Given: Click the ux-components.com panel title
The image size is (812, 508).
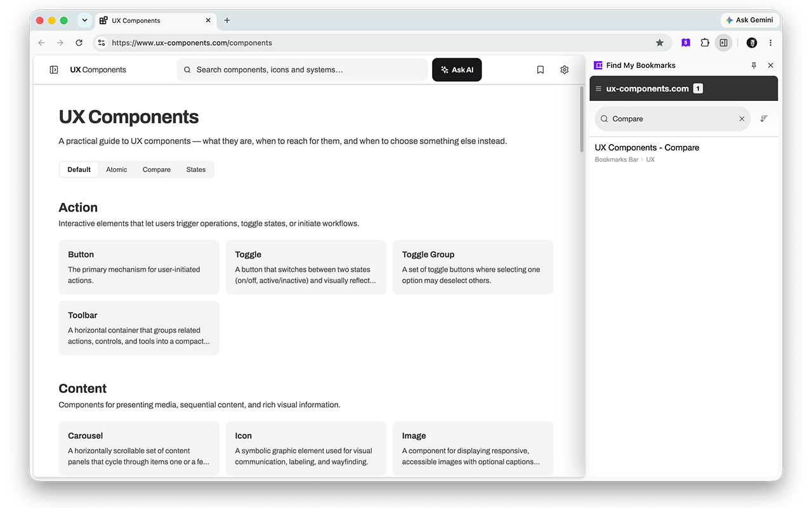Looking at the screenshot, I should point(648,89).
